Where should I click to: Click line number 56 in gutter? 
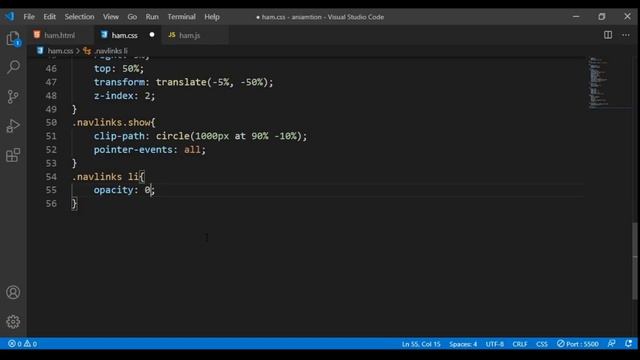tap(51, 203)
